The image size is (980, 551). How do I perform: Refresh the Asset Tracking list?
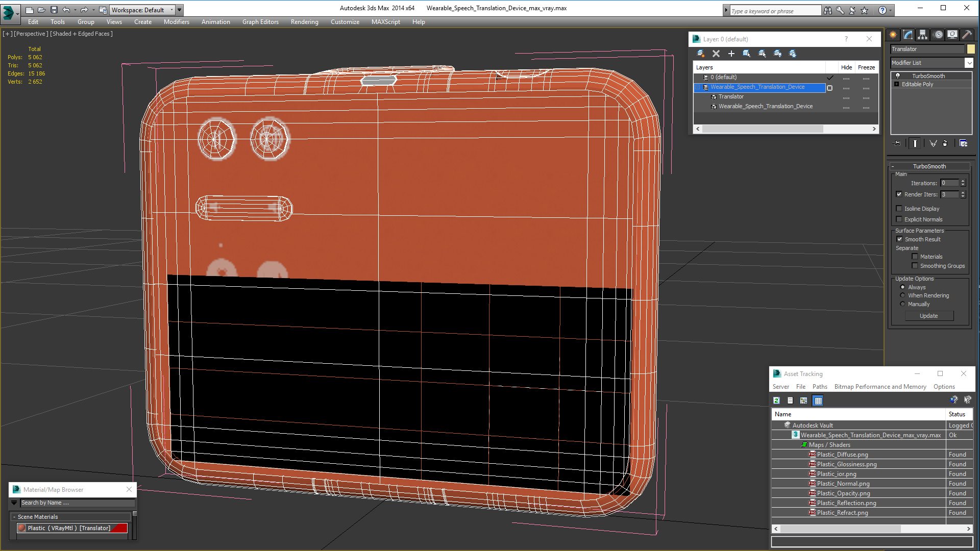pyautogui.click(x=776, y=400)
